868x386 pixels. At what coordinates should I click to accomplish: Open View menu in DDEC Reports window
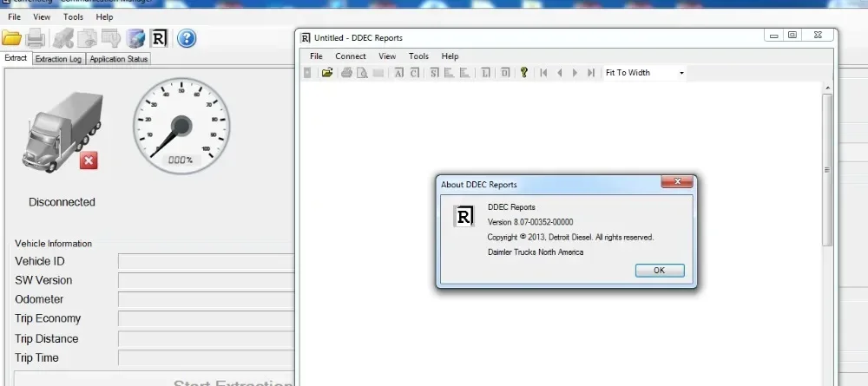coord(387,56)
